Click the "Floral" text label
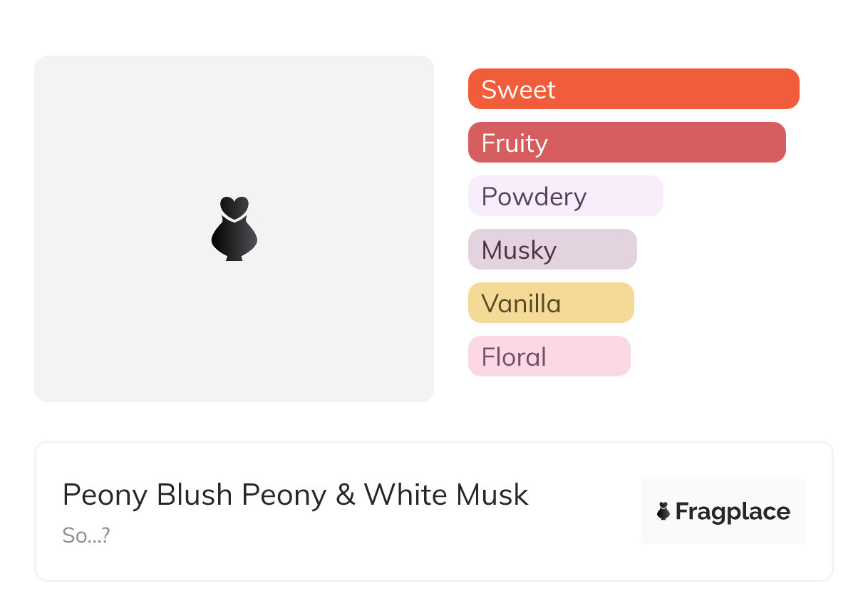868x616 pixels. point(514,356)
